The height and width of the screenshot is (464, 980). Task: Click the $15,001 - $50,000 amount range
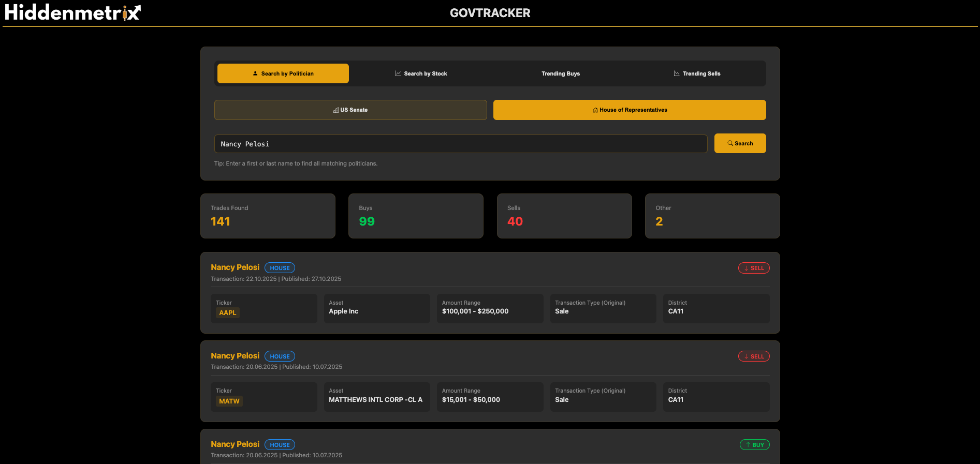click(x=471, y=400)
